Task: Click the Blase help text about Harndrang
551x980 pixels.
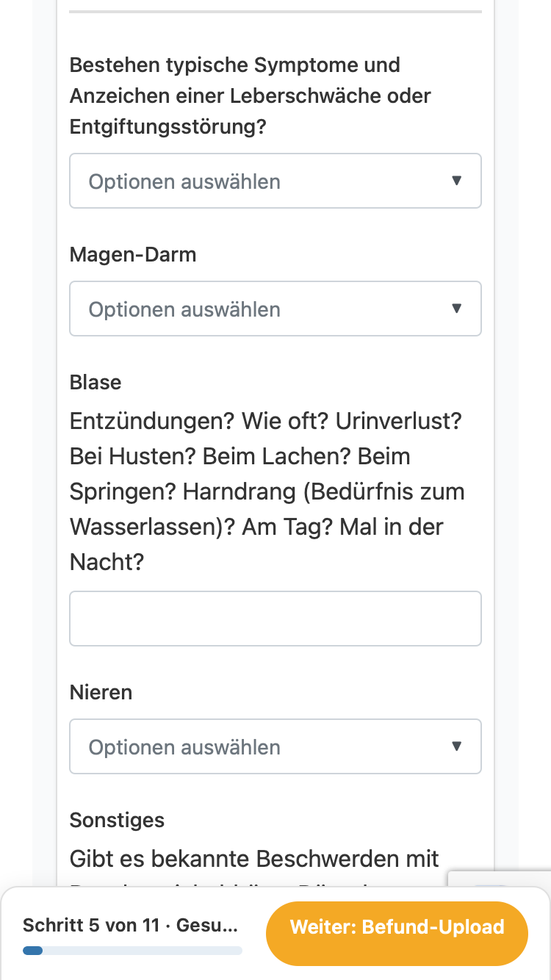Action: 267,492
